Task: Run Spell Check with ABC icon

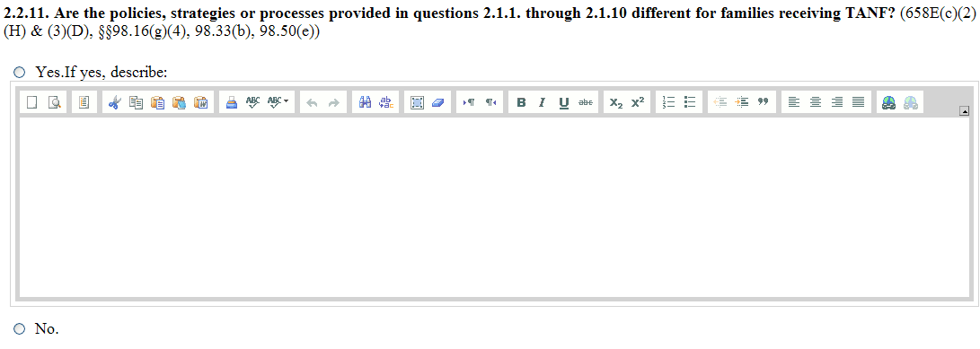Action: pos(252,102)
